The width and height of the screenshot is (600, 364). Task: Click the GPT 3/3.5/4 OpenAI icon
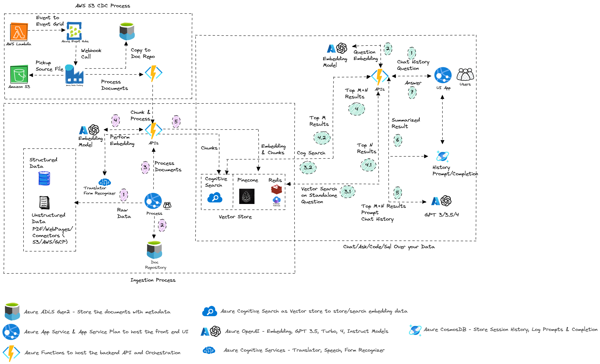pyautogui.click(x=441, y=201)
